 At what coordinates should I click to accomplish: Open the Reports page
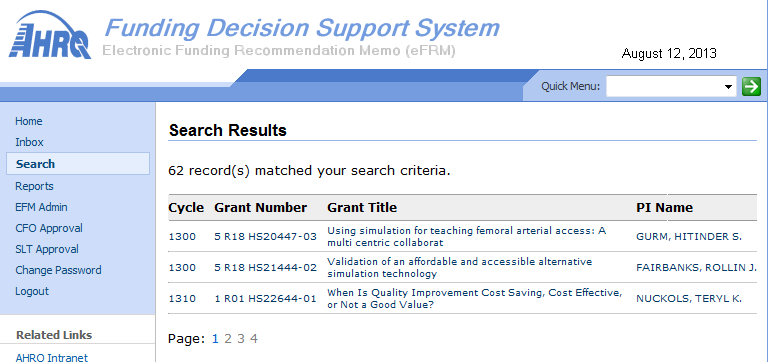tap(34, 186)
